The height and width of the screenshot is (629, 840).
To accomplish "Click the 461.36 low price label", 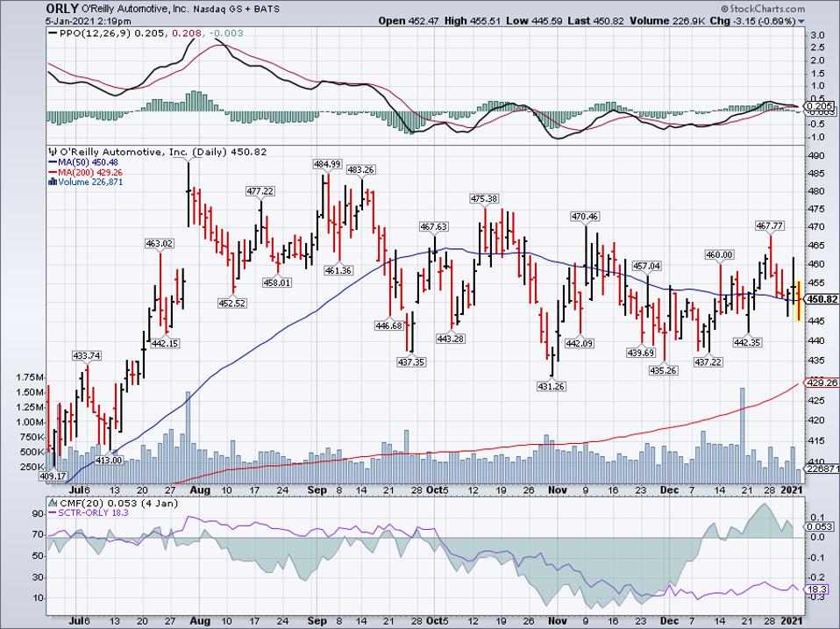I will (338, 270).
